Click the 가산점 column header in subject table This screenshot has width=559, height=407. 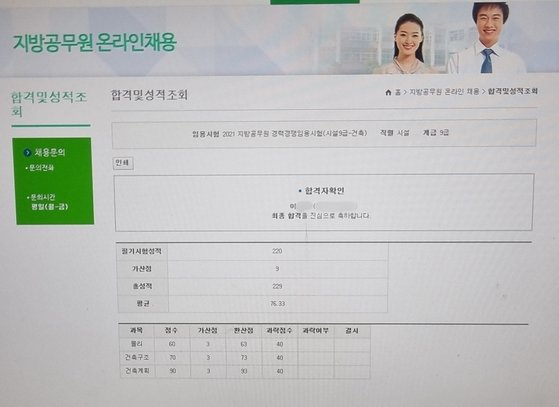pyautogui.click(x=207, y=331)
